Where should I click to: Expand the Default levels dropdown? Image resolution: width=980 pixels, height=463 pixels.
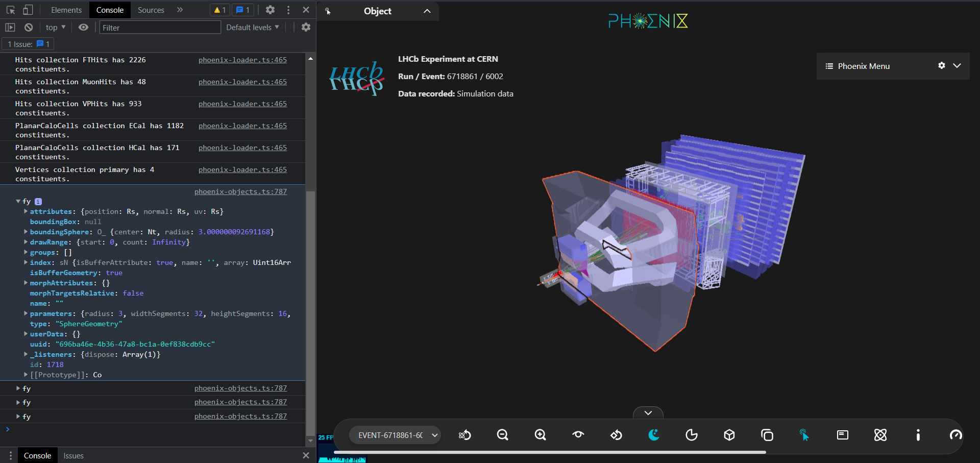(x=252, y=27)
